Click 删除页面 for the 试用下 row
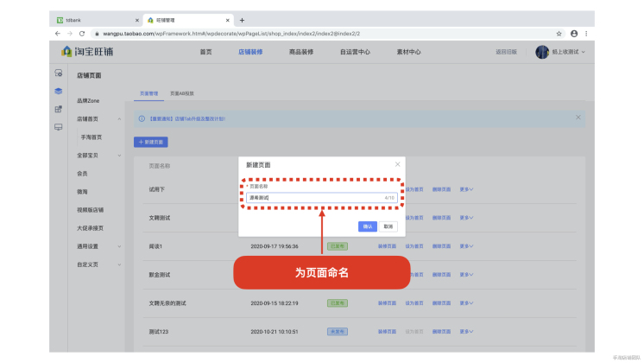This screenshot has height=363, width=644. 441,189
